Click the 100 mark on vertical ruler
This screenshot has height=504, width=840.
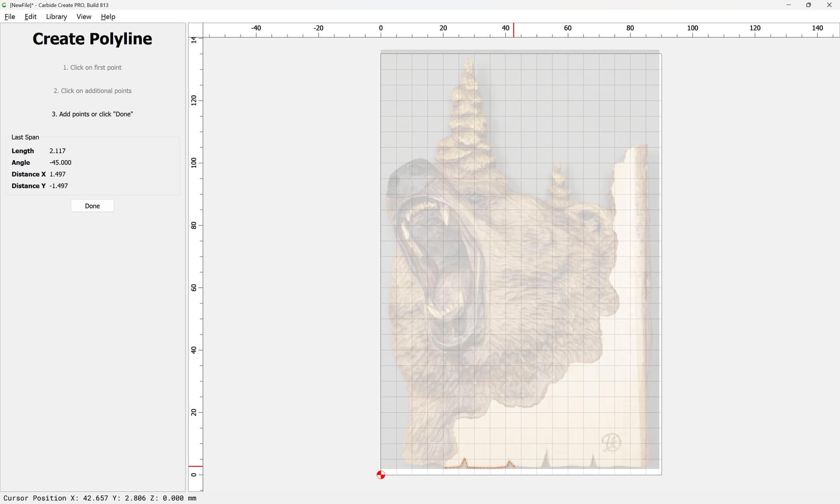point(194,163)
